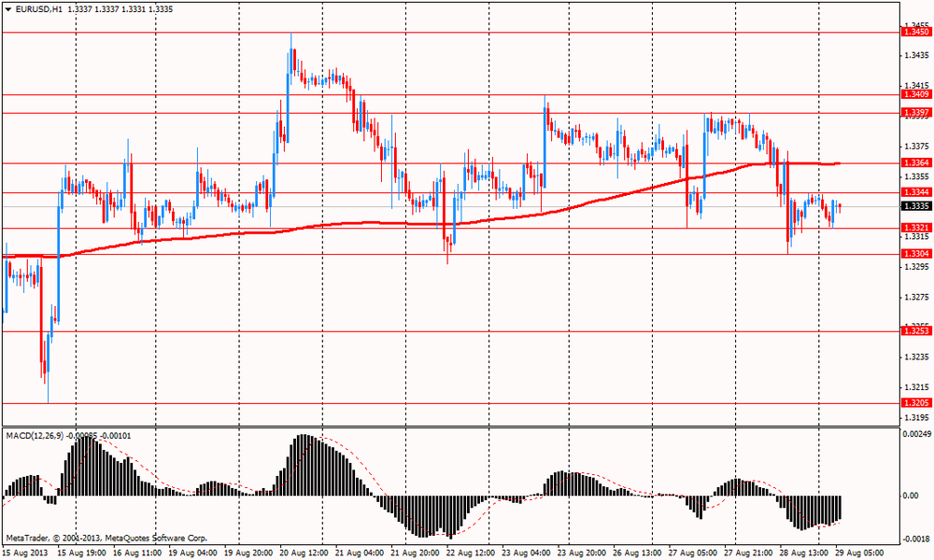Open the chart menu arrow beside EURUSD,H1
Image resolution: width=934 pixels, height=560 pixels.
[8, 9]
